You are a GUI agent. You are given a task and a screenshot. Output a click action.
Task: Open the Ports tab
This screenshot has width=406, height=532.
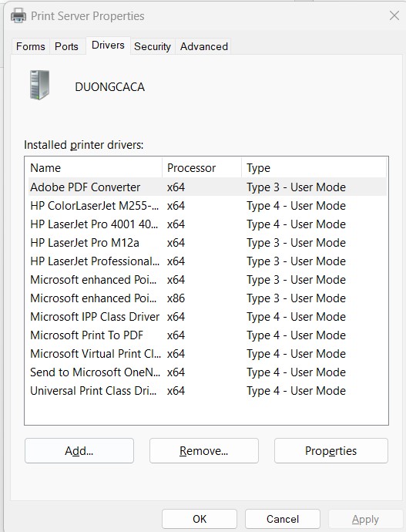pyautogui.click(x=66, y=46)
